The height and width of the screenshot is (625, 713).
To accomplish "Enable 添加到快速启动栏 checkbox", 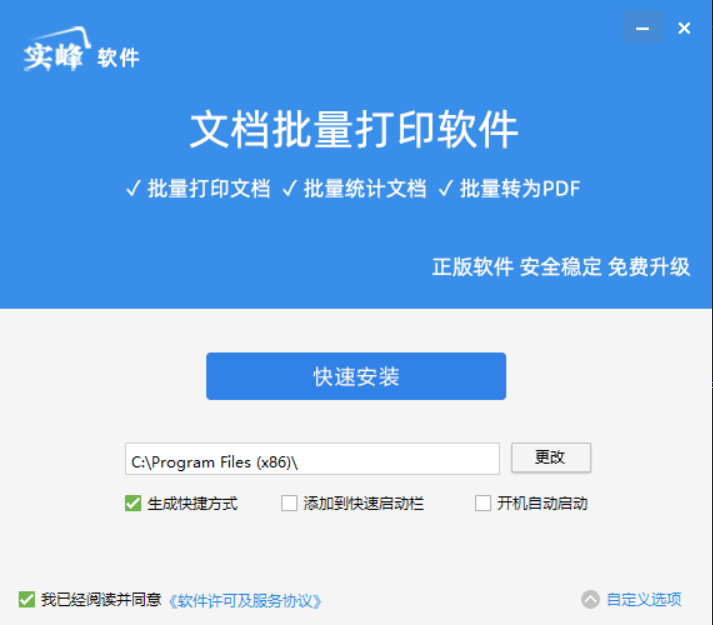I will (x=289, y=504).
